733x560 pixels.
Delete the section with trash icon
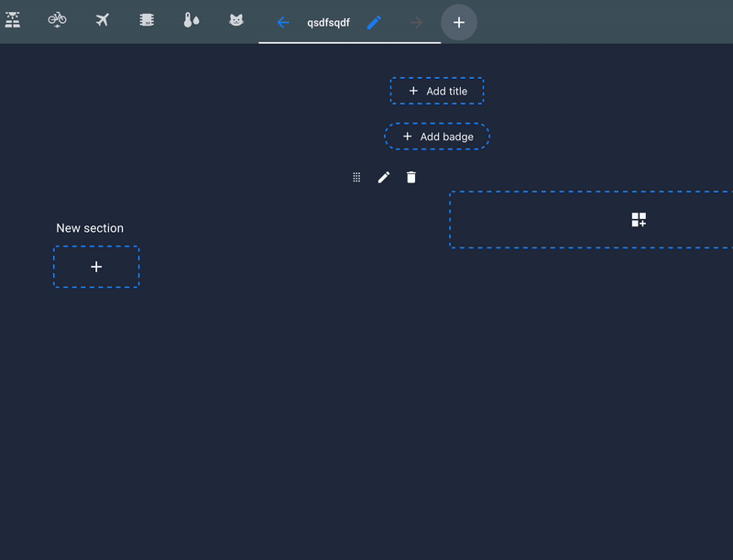411,177
